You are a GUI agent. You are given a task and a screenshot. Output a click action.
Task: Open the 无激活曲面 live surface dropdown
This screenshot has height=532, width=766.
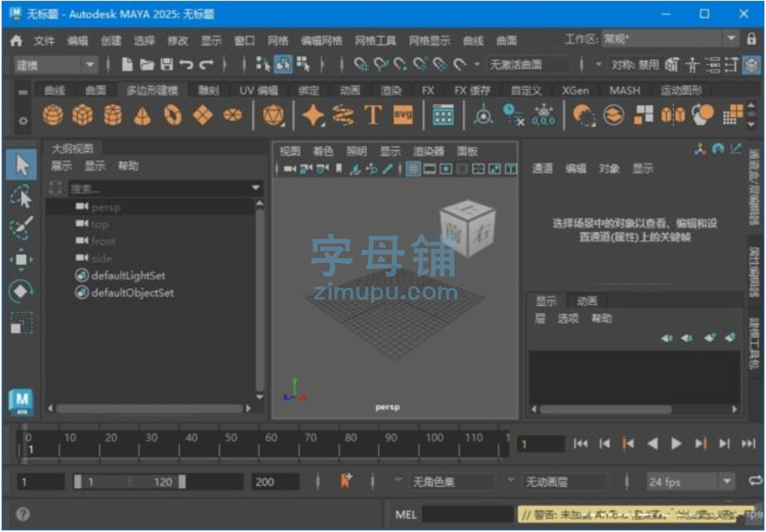tap(527, 64)
